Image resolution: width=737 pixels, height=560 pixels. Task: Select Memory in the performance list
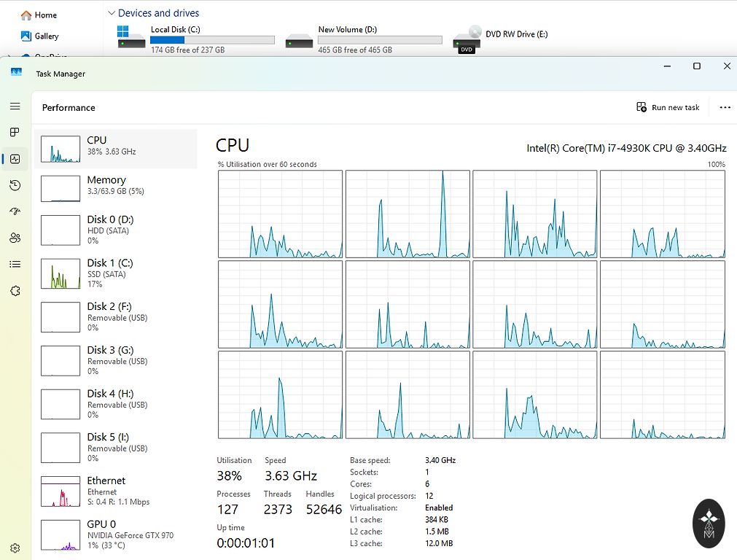115,185
